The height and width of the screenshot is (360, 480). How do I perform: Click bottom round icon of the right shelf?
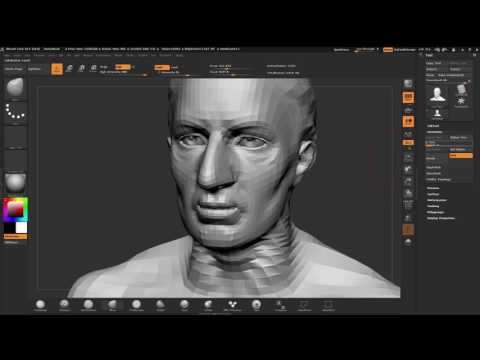pyautogui.click(x=408, y=242)
